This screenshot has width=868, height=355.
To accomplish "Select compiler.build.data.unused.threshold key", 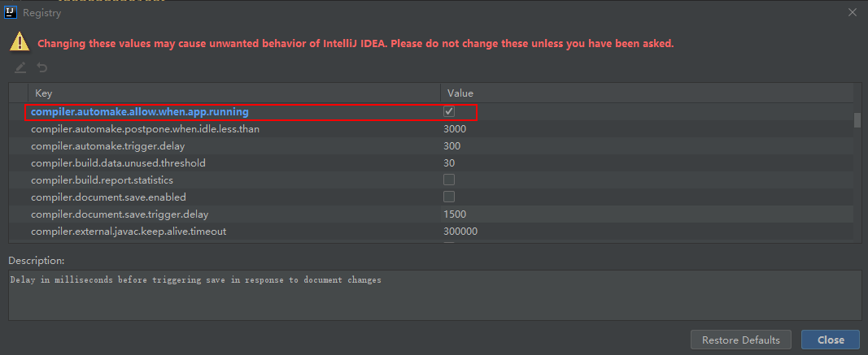I will 119,163.
